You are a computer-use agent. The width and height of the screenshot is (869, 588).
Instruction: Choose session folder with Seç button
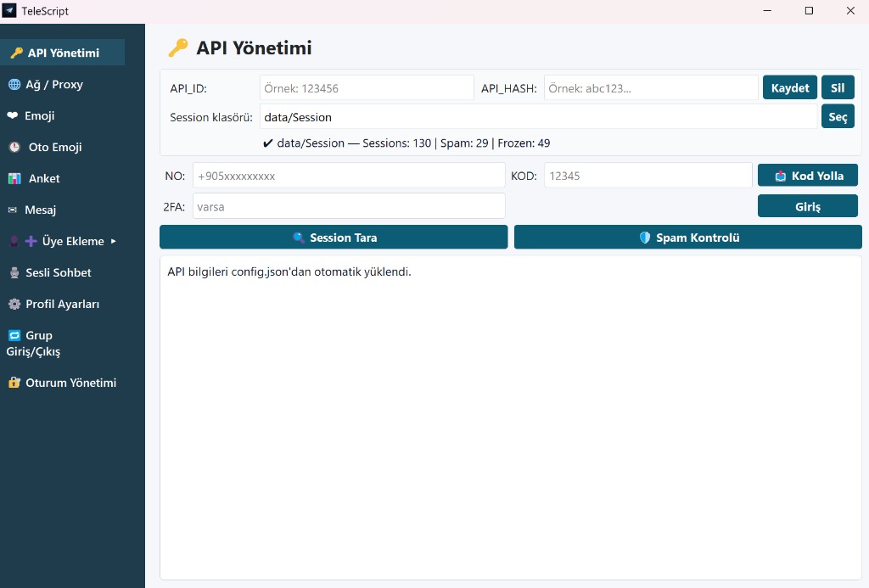click(x=837, y=117)
